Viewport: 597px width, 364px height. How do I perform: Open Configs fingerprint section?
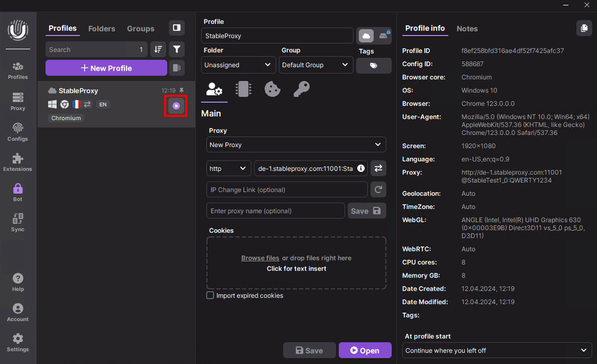coord(18,131)
